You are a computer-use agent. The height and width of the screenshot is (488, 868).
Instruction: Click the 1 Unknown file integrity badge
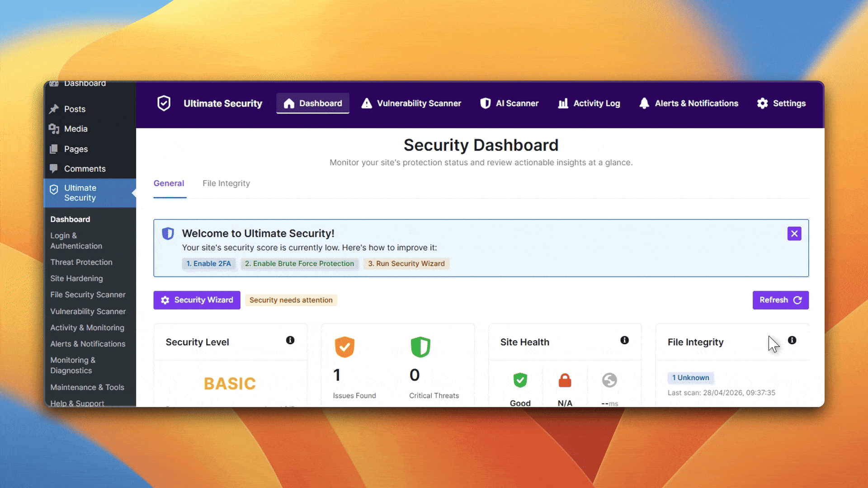click(690, 378)
